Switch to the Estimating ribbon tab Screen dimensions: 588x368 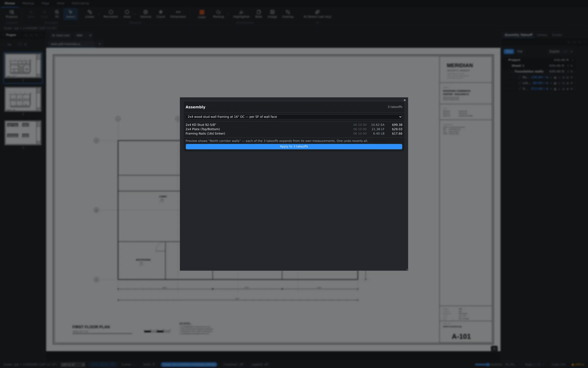[80, 3]
